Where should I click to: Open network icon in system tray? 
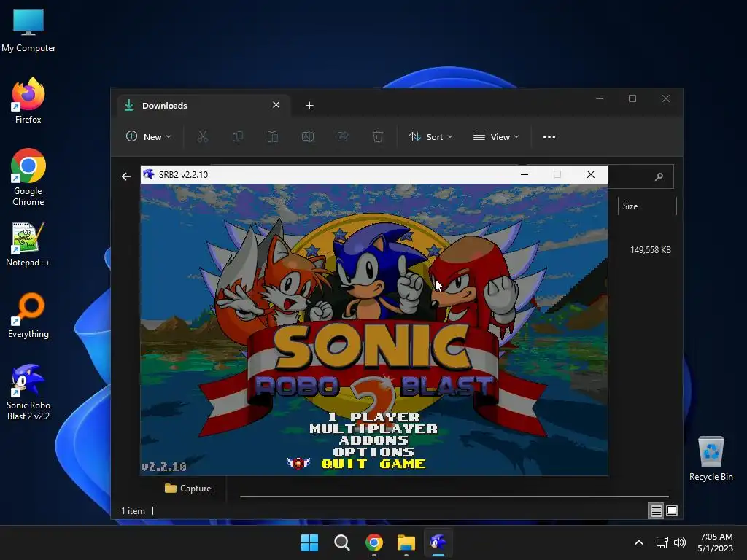pyautogui.click(x=662, y=542)
